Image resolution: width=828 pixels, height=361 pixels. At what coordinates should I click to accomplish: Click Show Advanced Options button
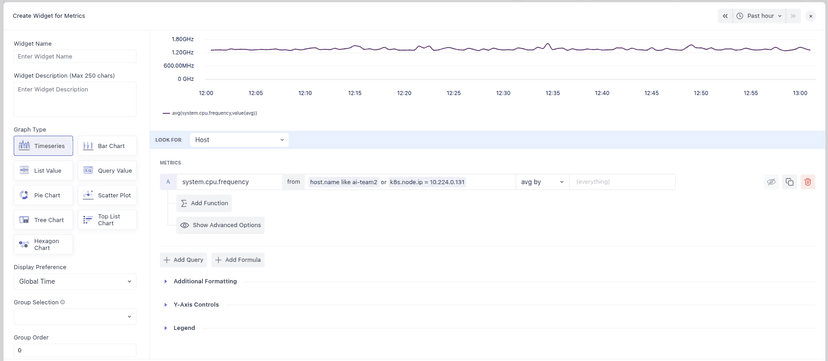coord(221,225)
